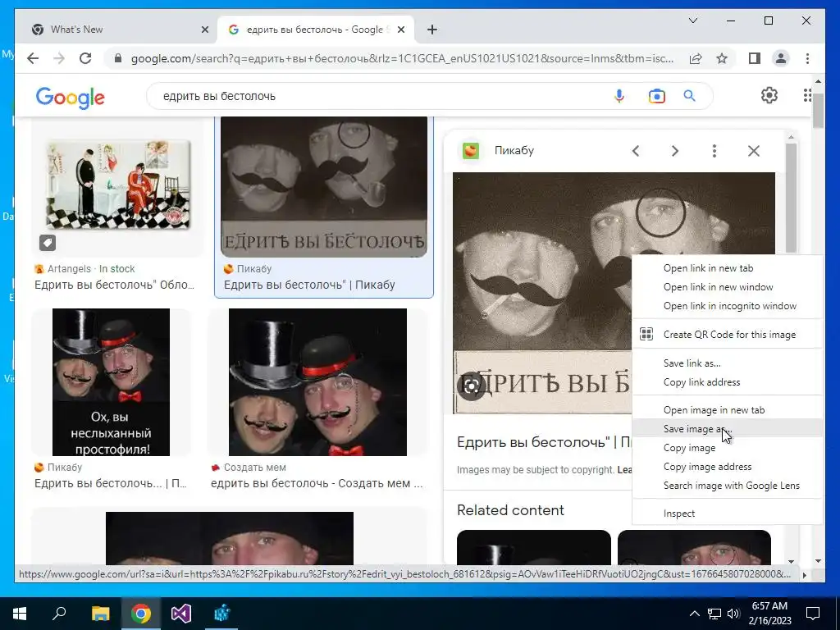Click the preview panel scrollbar thumb
840x630 pixels.
tap(792, 199)
